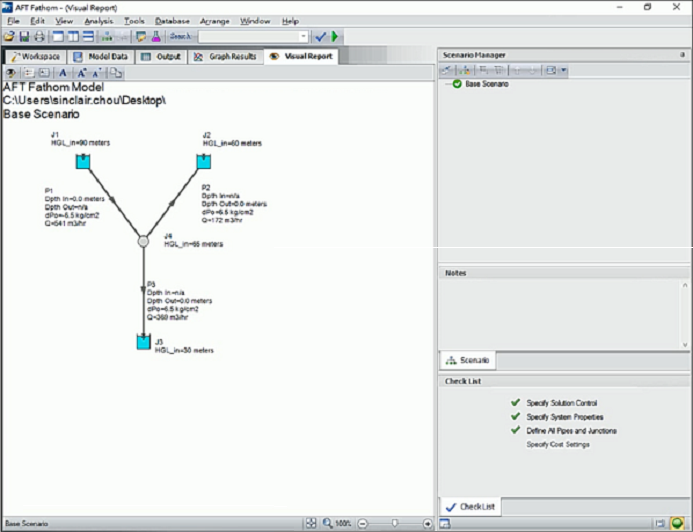Increase font size with larger A icon

pos(81,73)
